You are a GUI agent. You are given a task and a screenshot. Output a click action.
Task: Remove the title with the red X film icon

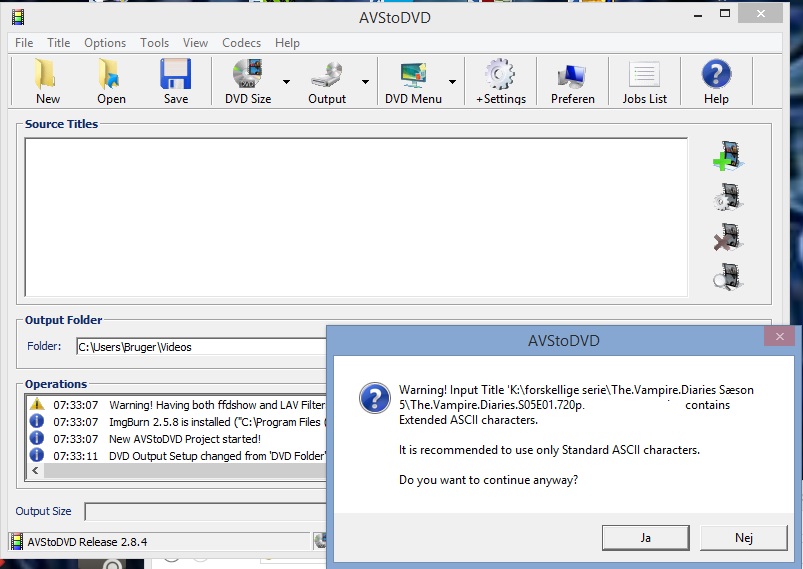(728, 237)
